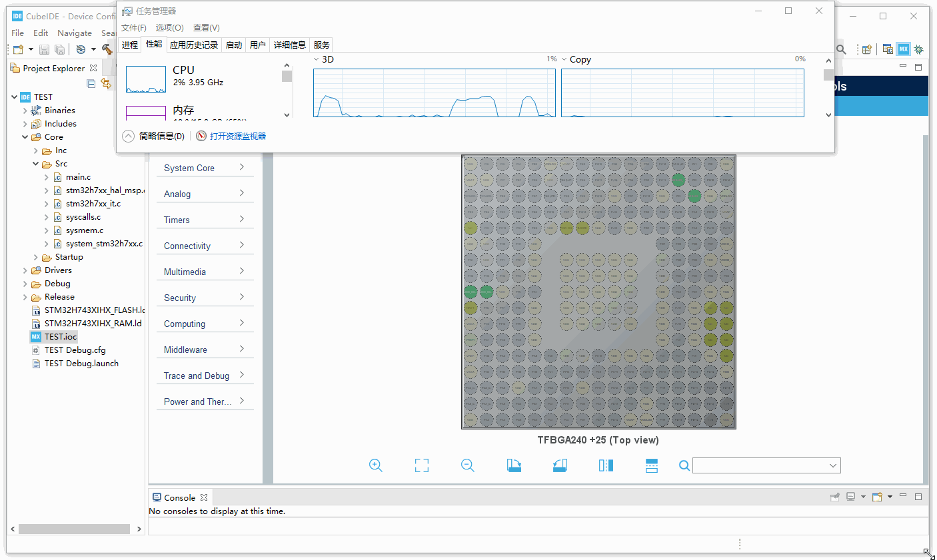Click 简略信息(D) button in Task Manager
Screen dimensions: 937x560
[154, 136]
